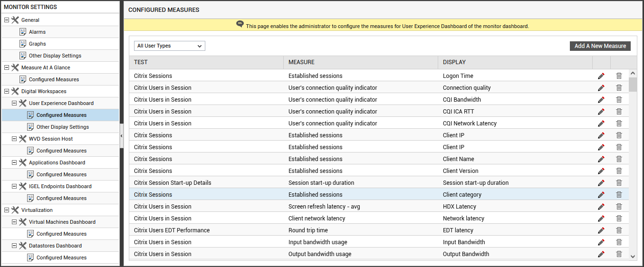Image resolution: width=644 pixels, height=267 pixels.
Task: Select Other Display Settings under User Experience Dashboard
Action: [x=63, y=127]
